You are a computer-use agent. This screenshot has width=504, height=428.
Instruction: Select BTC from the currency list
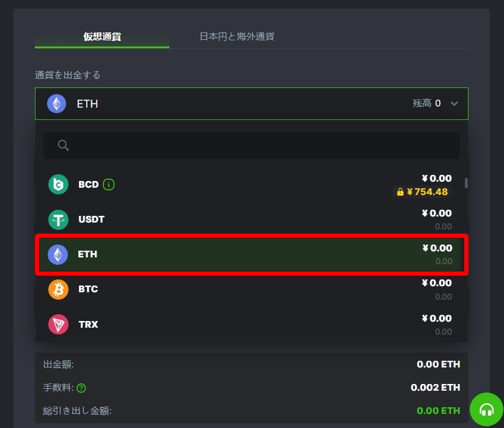click(x=251, y=289)
